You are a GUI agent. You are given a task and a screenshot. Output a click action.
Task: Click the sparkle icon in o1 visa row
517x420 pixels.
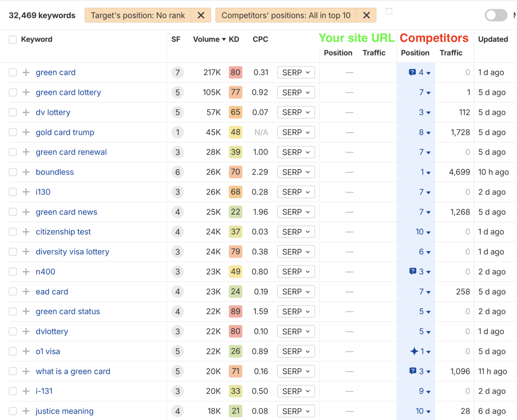point(414,351)
